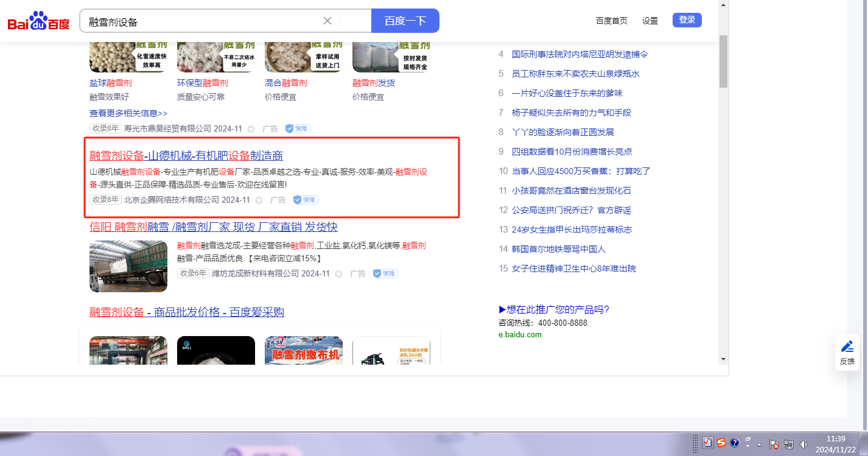The width and height of the screenshot is (868, 456).
Task: Click the 融雪剂发货 warehouse thumbnail
Action: click(391, 57)
